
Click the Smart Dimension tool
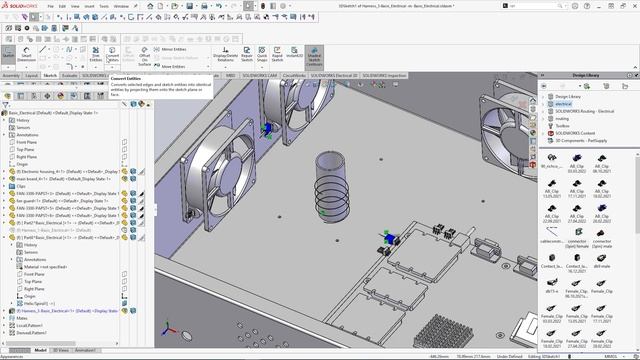pos(27,54)
